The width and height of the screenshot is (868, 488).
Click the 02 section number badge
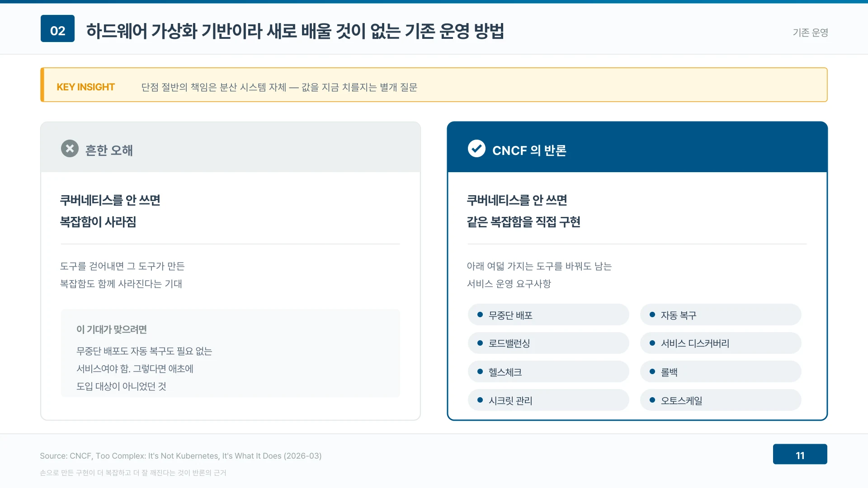pos(57,28)
